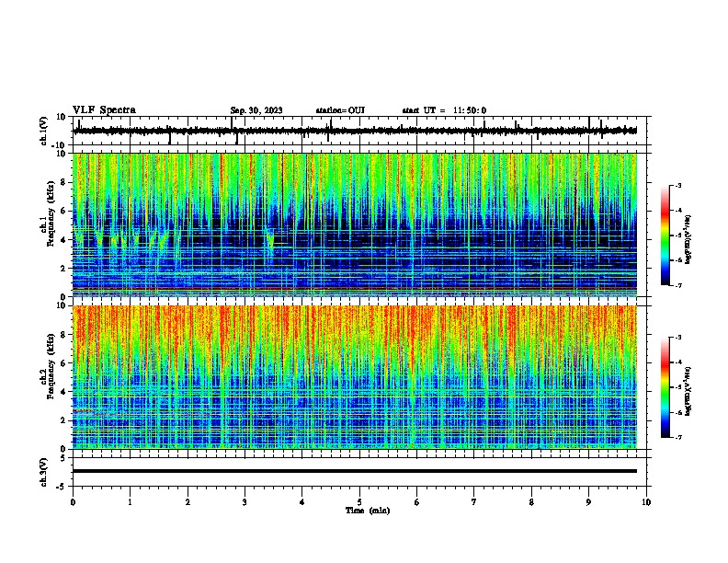Click the "Time (min)" x-axis label
The image size is (728, 563).
click(x=368, y=511)
